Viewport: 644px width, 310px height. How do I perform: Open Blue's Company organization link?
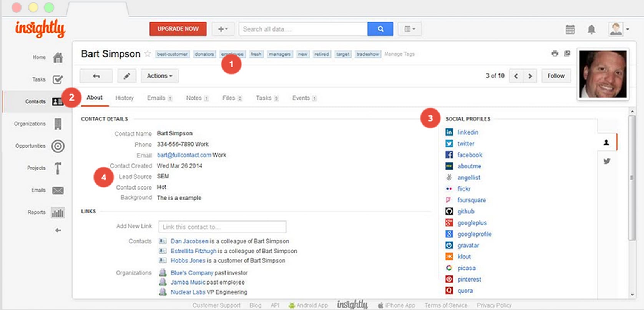(x=192, y=273)
